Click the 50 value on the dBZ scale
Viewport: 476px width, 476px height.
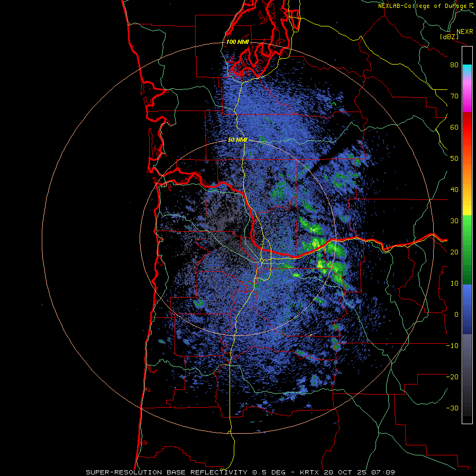tap(454, 159)
